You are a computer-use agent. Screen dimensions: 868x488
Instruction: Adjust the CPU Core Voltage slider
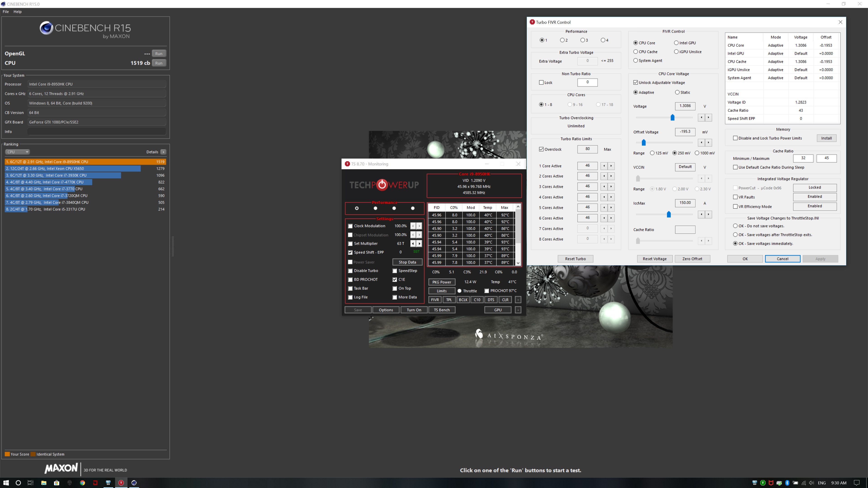point(672,117)
